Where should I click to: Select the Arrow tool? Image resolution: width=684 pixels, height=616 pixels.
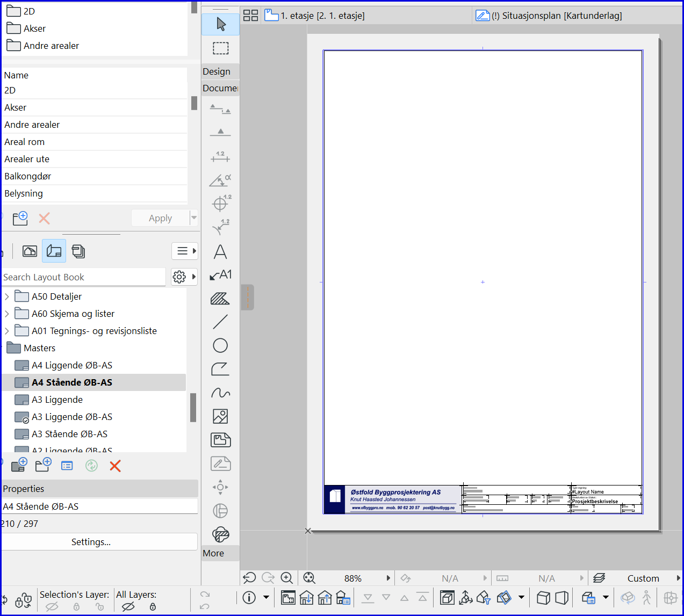[x=220, y=24]
